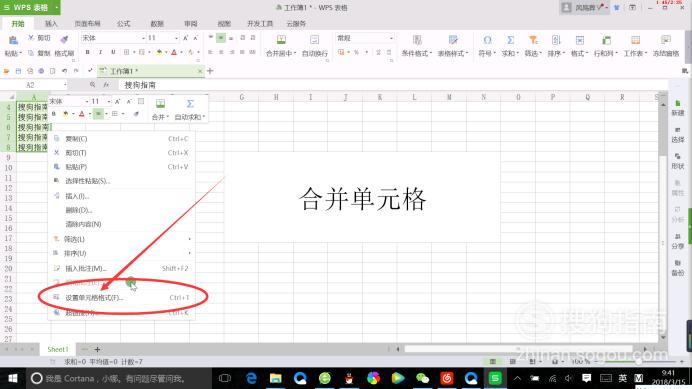The image size is (692, 389).
Task: Choose 复制(C) in the context menu
Action: [121, 139]
